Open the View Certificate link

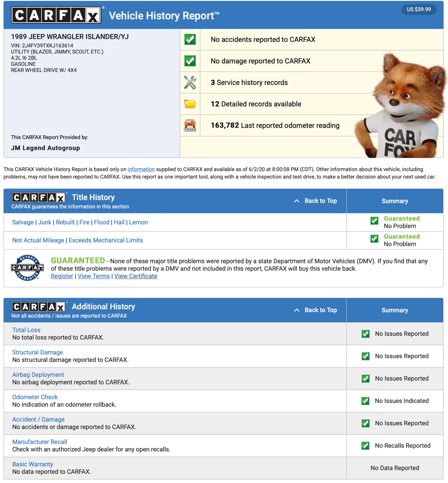136,276
